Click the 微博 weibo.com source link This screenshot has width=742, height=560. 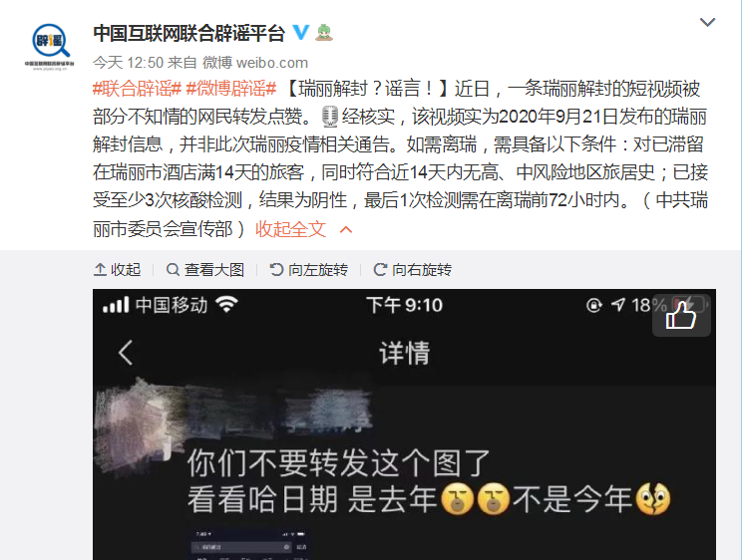click(x=255, y=63)
